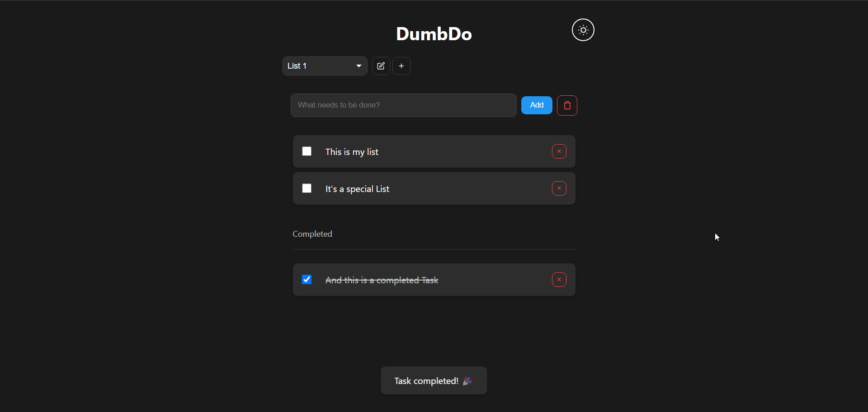Toggle the light/dark theme sun icon

click(x=583, y=30)
